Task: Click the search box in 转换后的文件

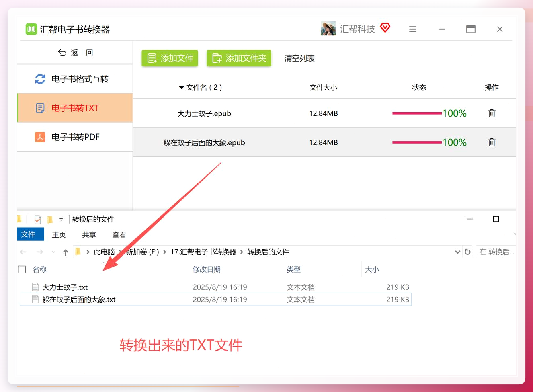Action: pos(496,252)
